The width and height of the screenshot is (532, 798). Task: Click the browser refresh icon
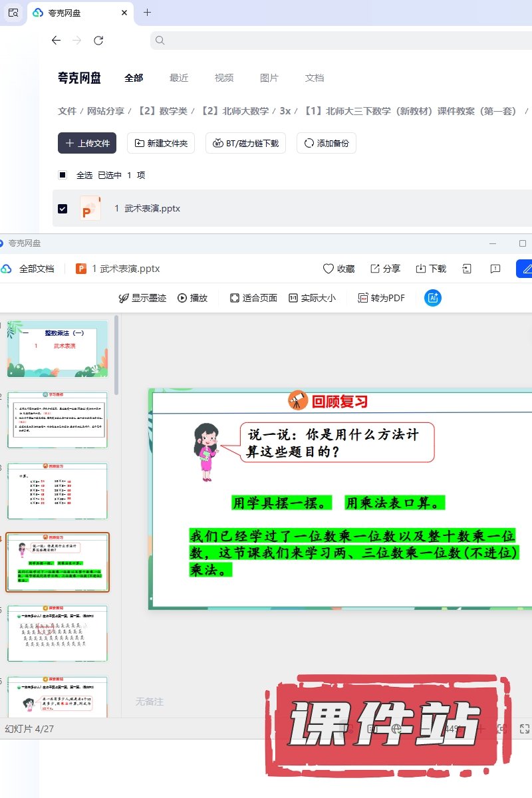(x=98, y=41)
